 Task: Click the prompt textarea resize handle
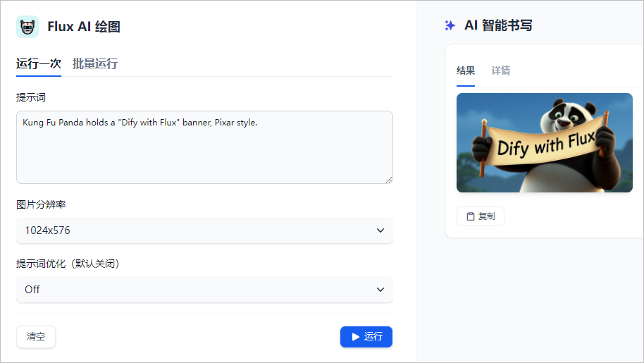pos(389,180)
